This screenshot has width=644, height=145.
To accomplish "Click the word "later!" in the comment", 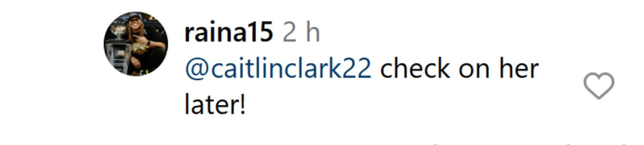I will [215, 104].
